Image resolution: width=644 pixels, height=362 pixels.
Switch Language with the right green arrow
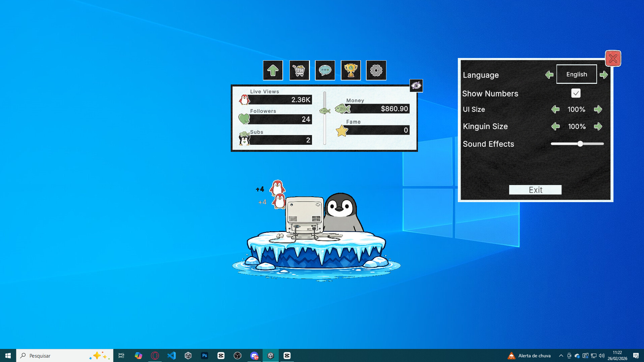click(604, 74)
